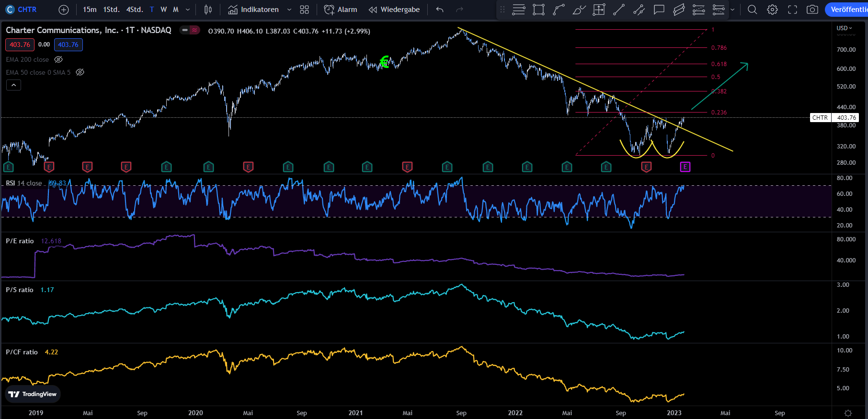Image resolution: width=868 pixels, height=419 pixels.
Task: Click the red 403.76 sell price box
Action: 20,45
